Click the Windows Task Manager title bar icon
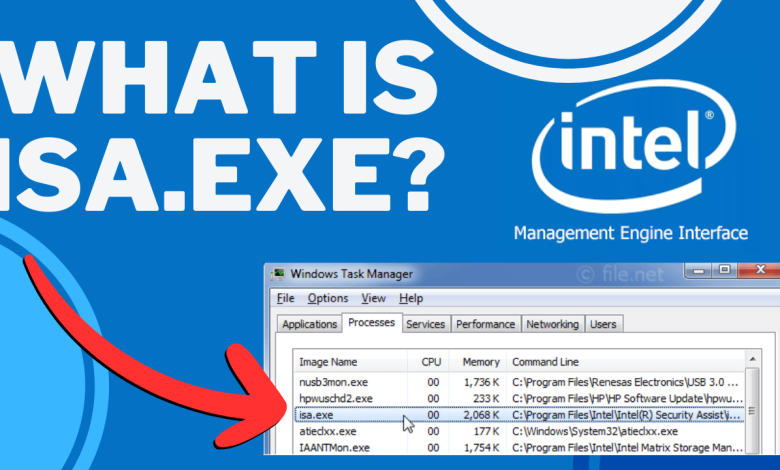This screenshot has width=780, height=470. pyautogui.click(x=278, y=274)
